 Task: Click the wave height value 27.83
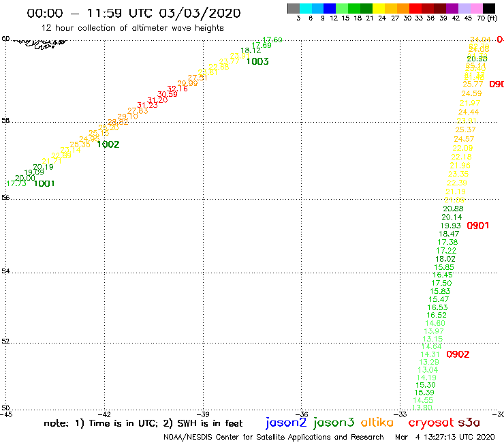[x=138, y=111]
